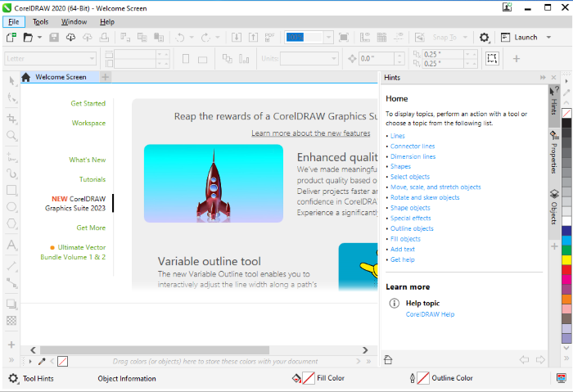Click the Export icon
Image resolution: width=573 pixels, height=392 pixels.
tap(253, 38)
